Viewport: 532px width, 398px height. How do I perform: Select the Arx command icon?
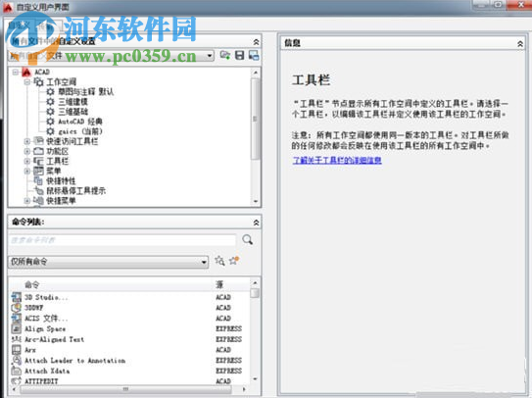pos(16,350)
